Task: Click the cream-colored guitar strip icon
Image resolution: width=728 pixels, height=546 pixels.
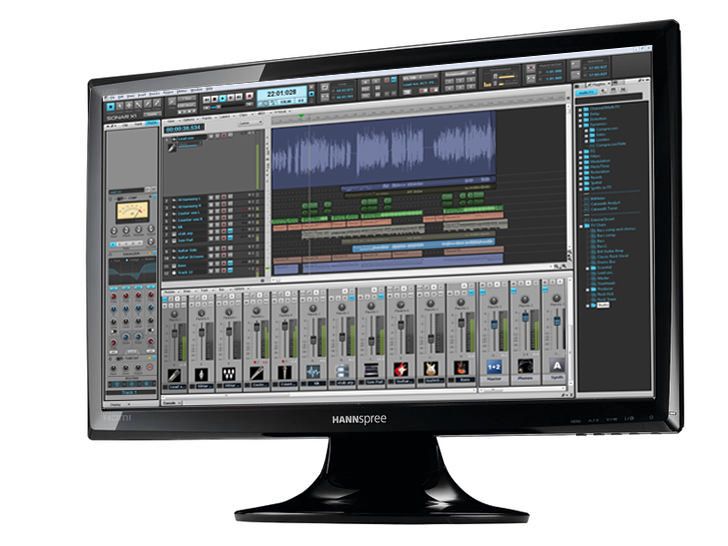Action: [431, 369]
